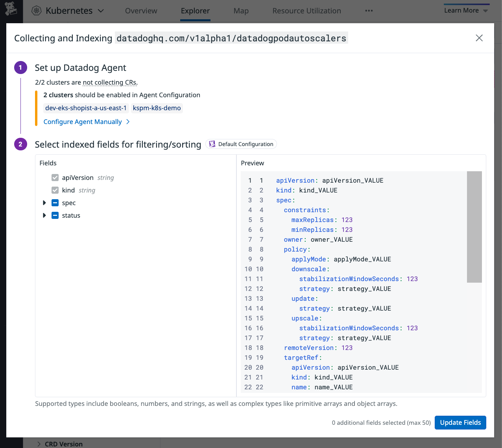Open the more tabs ellipsis menu
This screenshot has height=448, width=502.
pos(369,11)
